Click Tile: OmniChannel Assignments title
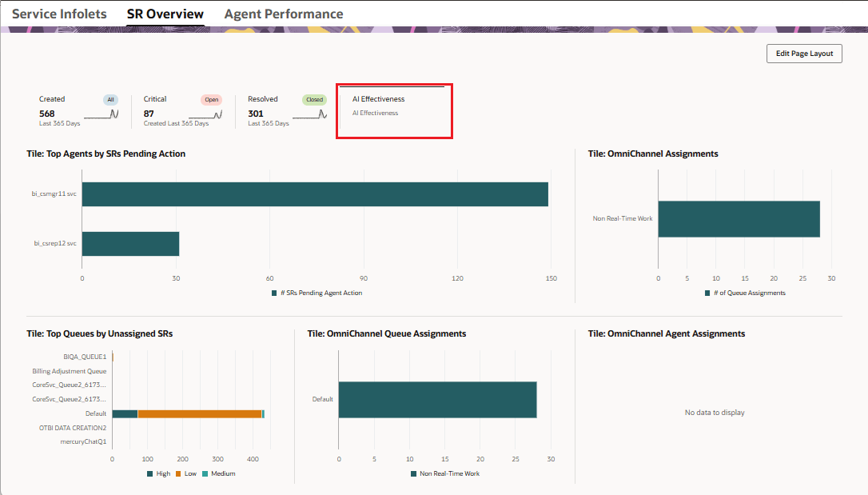 click(x=653, y=154)
